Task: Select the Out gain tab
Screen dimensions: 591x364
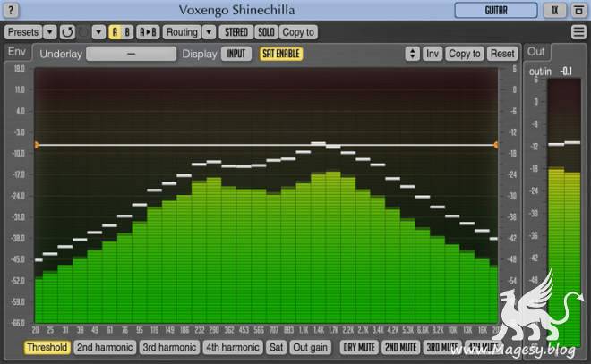Action: [310, 347]
